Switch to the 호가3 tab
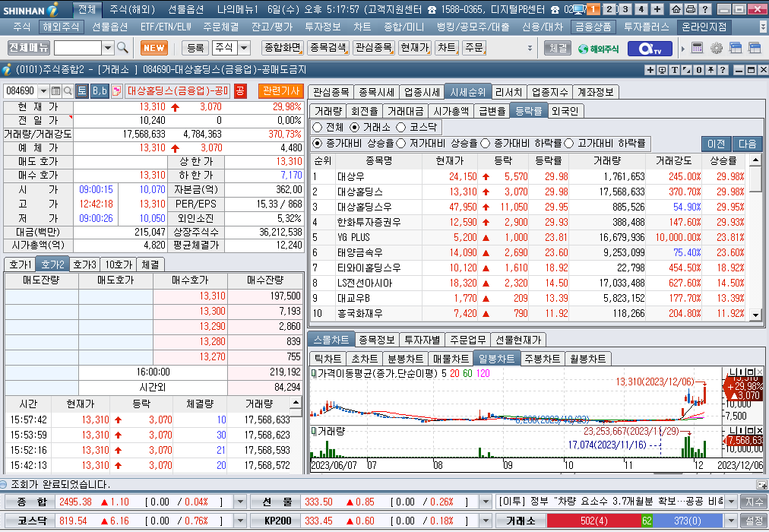The width and height of the screenshot is (769, 532). click(x=84, y=264)
